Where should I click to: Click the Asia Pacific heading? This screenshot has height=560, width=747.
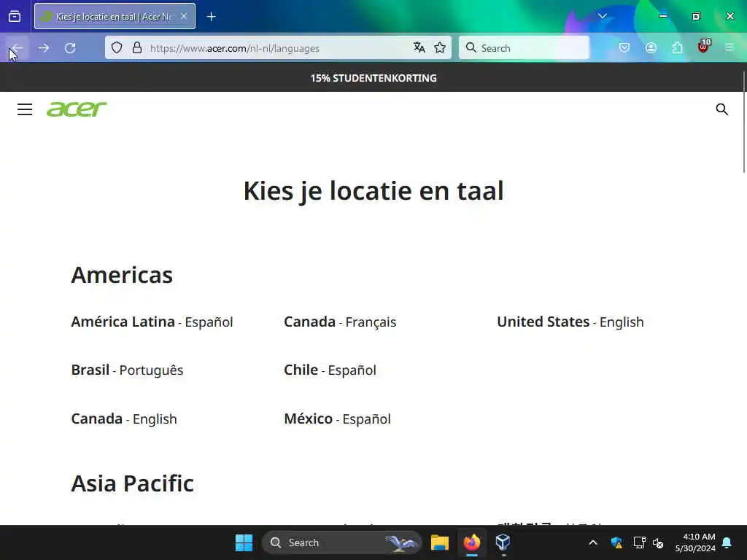pos(133,483)
